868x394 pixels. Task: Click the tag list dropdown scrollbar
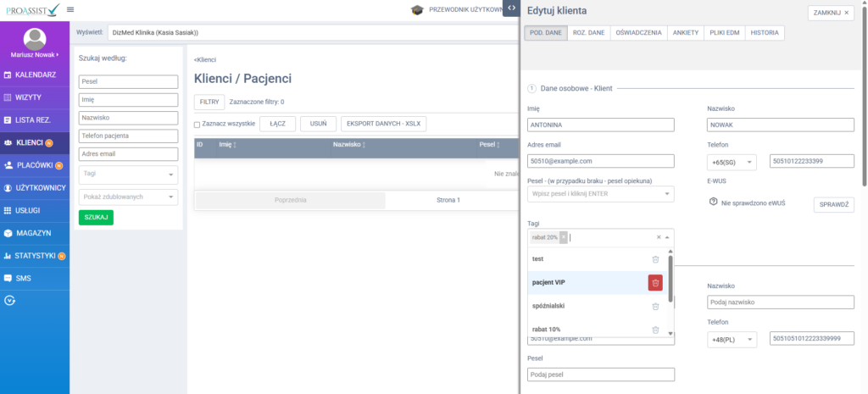pyautogui.click(x=670, y=280)
